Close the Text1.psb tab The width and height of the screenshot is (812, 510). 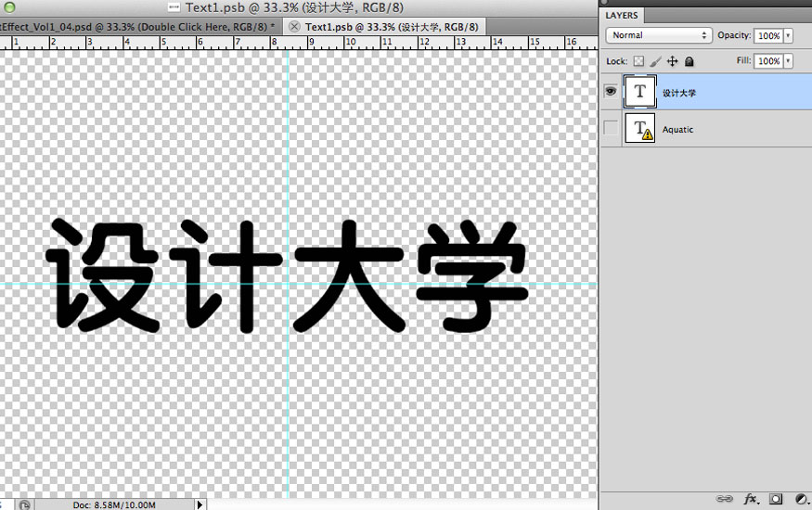[294, 27]
